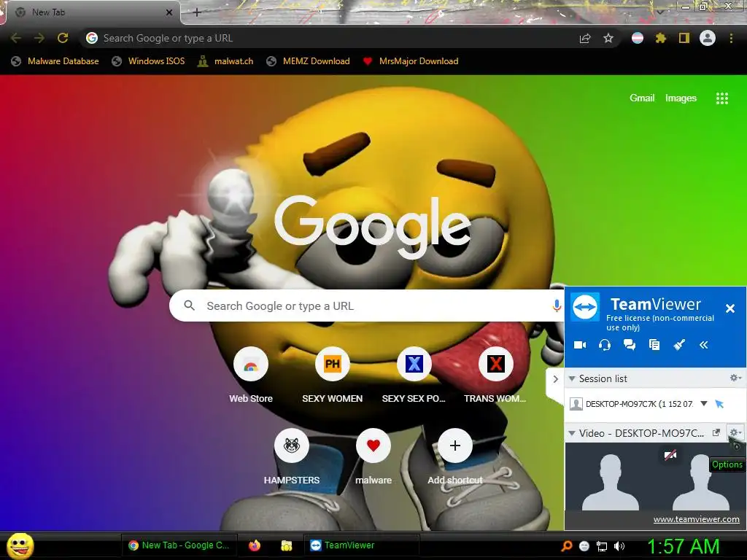Viewport: 747px width, 560px height.
Task: Open a new Chrome tab with plus
Action: pos(197,12)
